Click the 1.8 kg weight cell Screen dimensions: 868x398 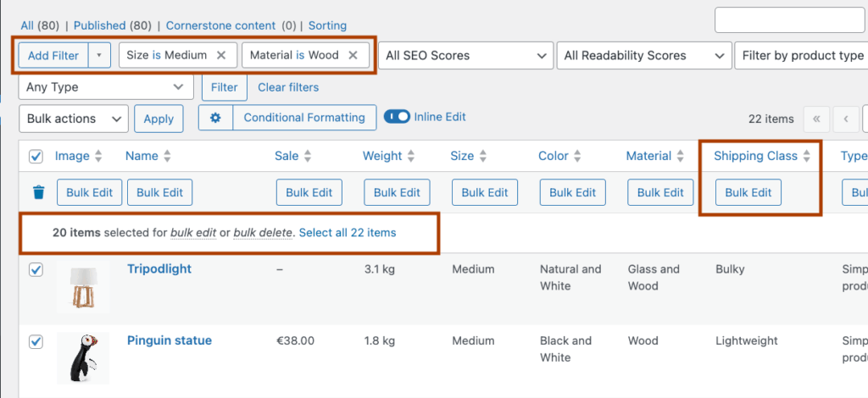[380, 341]
